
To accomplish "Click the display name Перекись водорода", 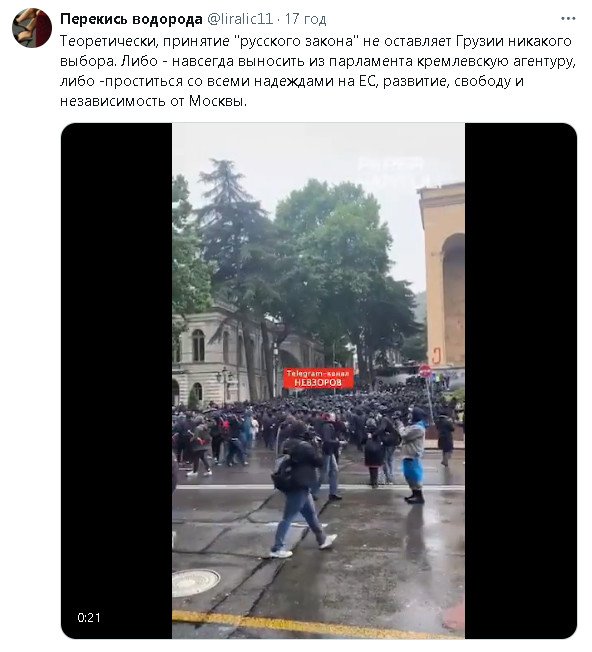I will (131, 19).
